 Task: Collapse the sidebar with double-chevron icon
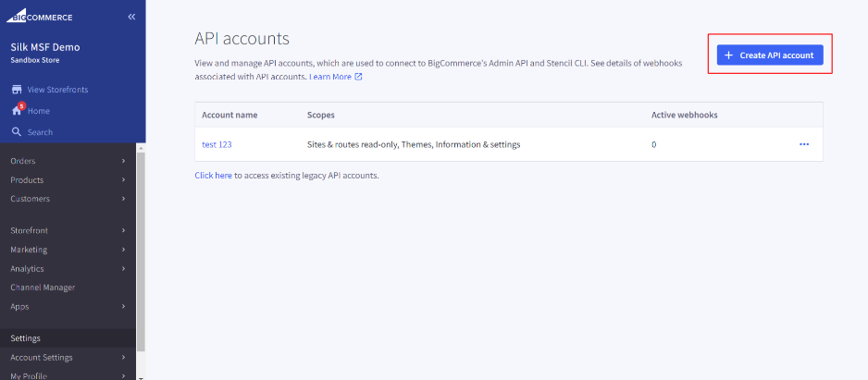point(131,18)
